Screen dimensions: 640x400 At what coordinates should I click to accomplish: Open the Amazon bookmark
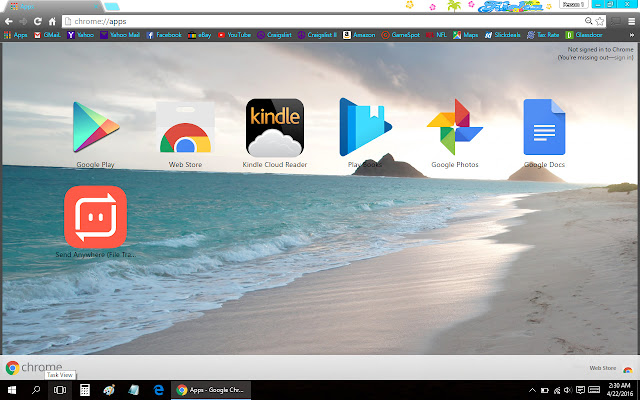point(359,35)
